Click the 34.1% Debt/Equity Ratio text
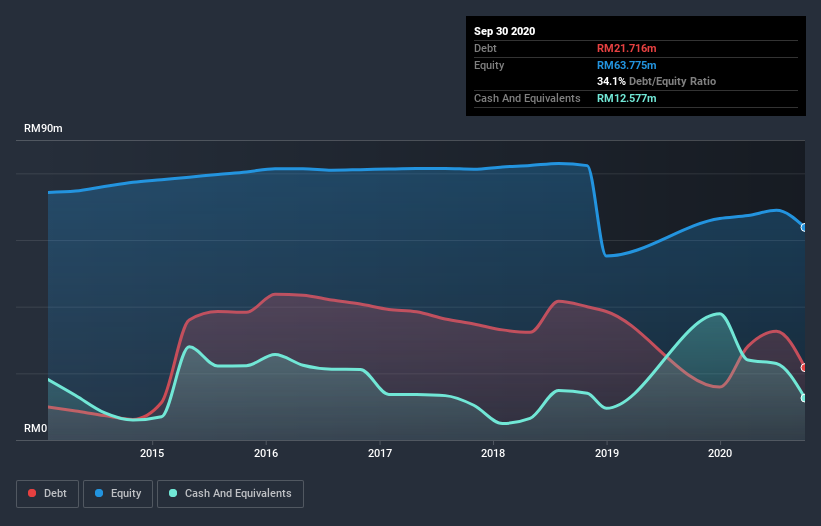This screenshot has width=821, height=526. (656, 81)
